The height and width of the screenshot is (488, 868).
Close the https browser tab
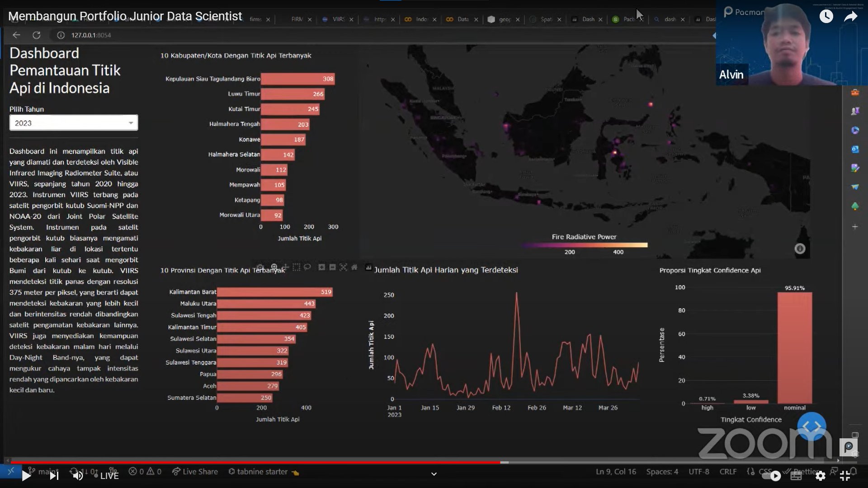point(393,19)
